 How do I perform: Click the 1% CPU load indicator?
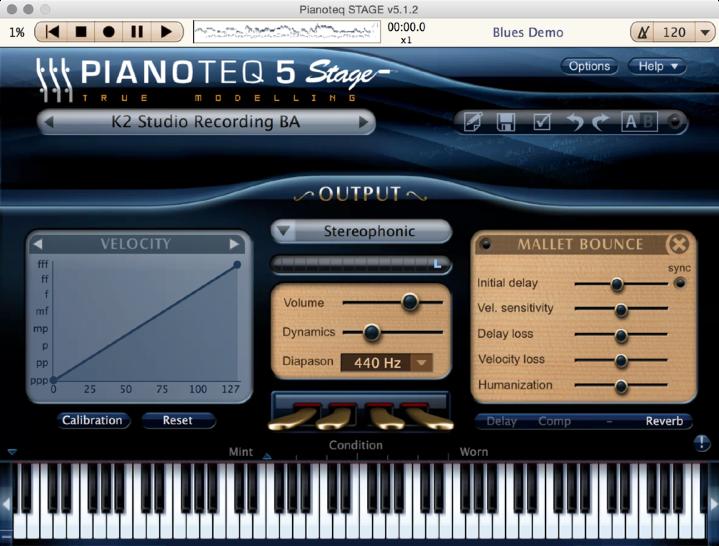pyautogui.click(x=17, y=33)
